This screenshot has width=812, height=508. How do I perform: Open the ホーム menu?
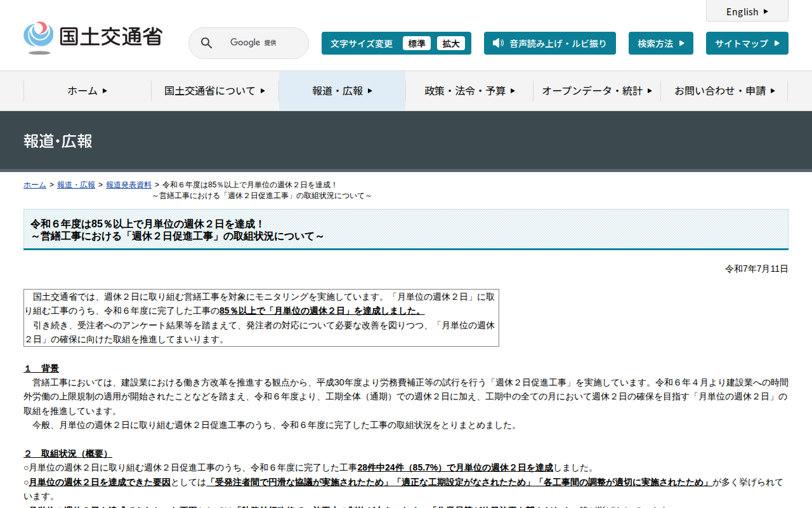point(88,91)
